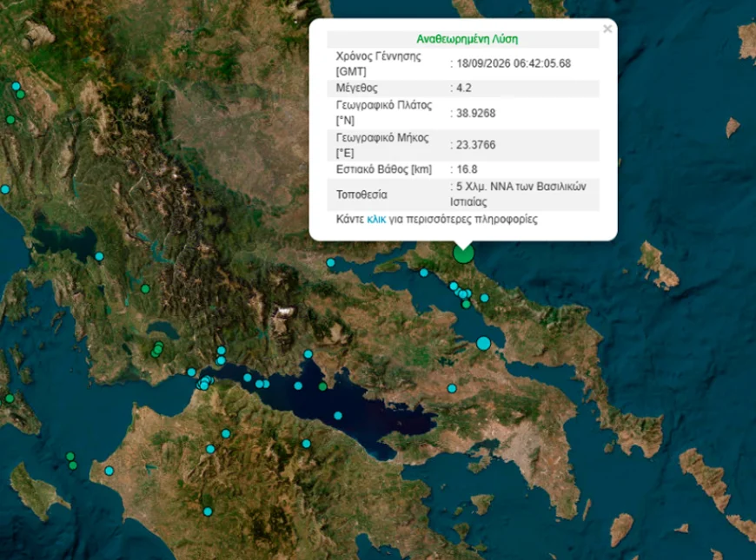Click the date value '18/09/2026 06:42:05.68'
The width and height of the screenshot is (756, 560).
point(514,63)
